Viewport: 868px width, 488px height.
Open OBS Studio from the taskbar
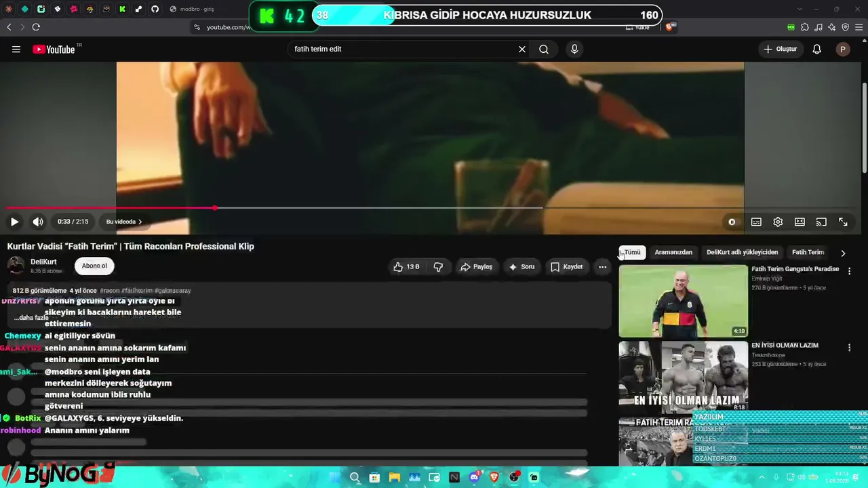click(x=514, y=477)
